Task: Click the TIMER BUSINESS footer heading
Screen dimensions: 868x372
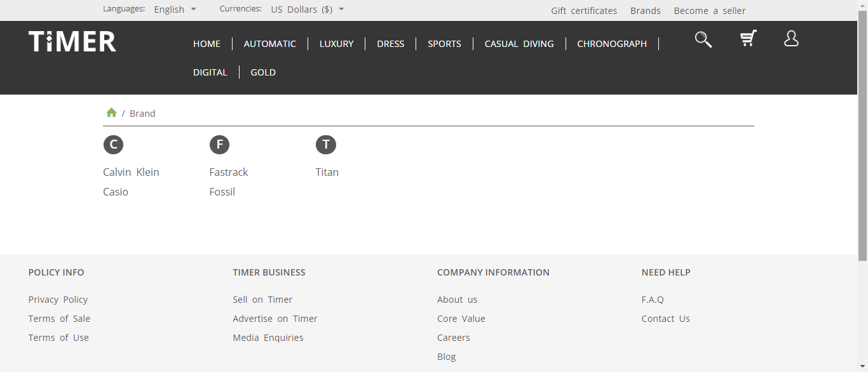Action: click(x=269, y=272)
